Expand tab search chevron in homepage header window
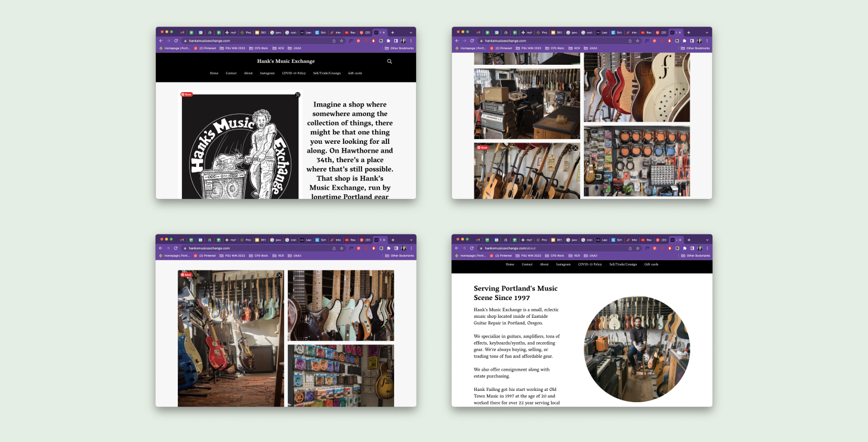868x442 pixels. pyautogui.click(x=411, y=32)
